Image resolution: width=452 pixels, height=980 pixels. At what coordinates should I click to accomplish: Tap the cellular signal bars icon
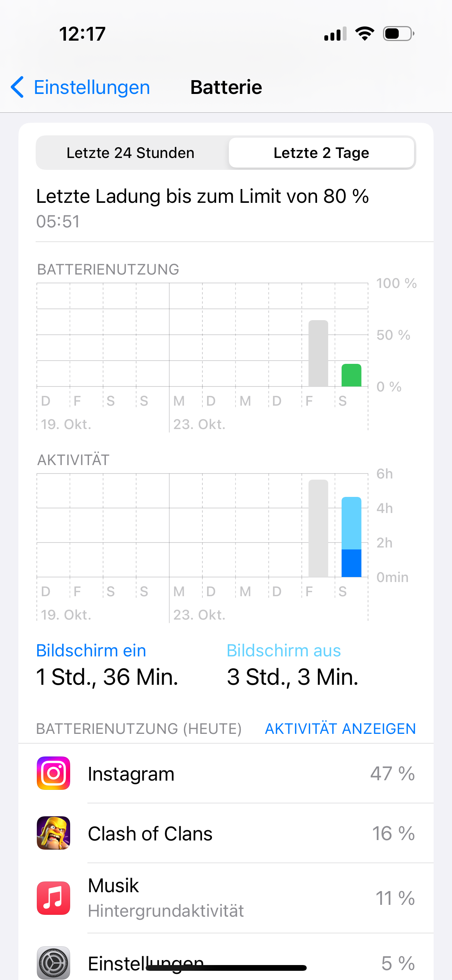[x=335, y=34]
